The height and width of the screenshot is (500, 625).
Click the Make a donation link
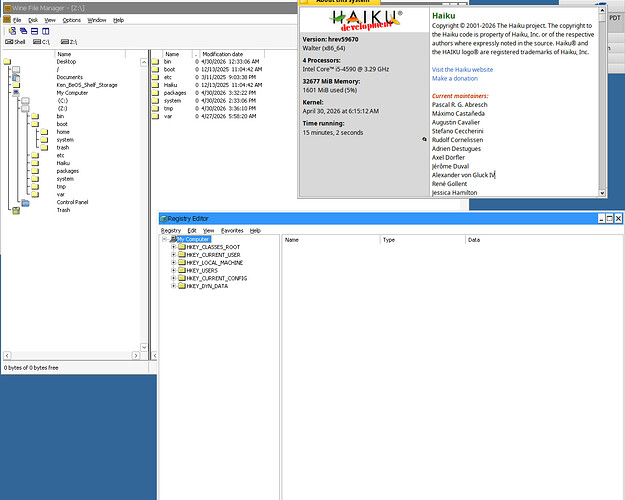[455, 78]
